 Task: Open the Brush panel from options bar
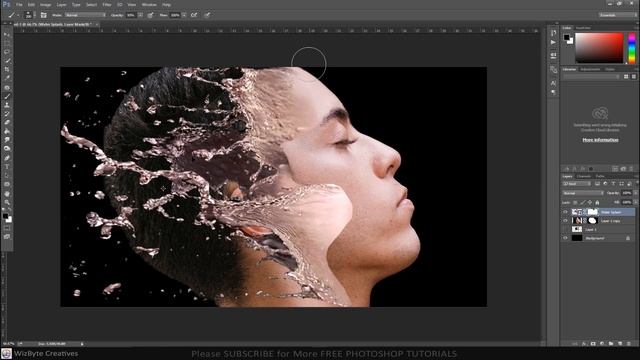pyautogui.click(x=43, y=15)
